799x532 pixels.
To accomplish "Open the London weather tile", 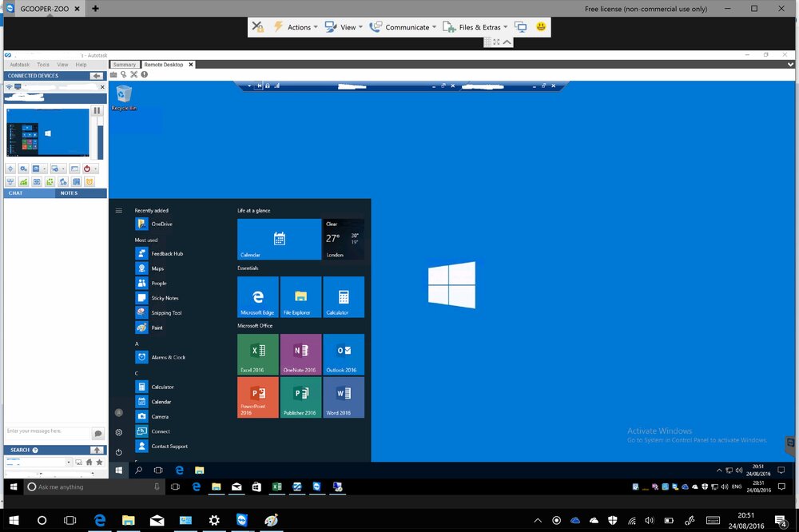I will point(344,239).
